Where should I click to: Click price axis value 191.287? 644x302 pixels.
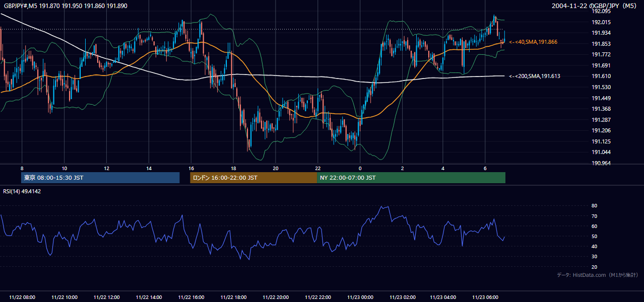pos(601,120)
